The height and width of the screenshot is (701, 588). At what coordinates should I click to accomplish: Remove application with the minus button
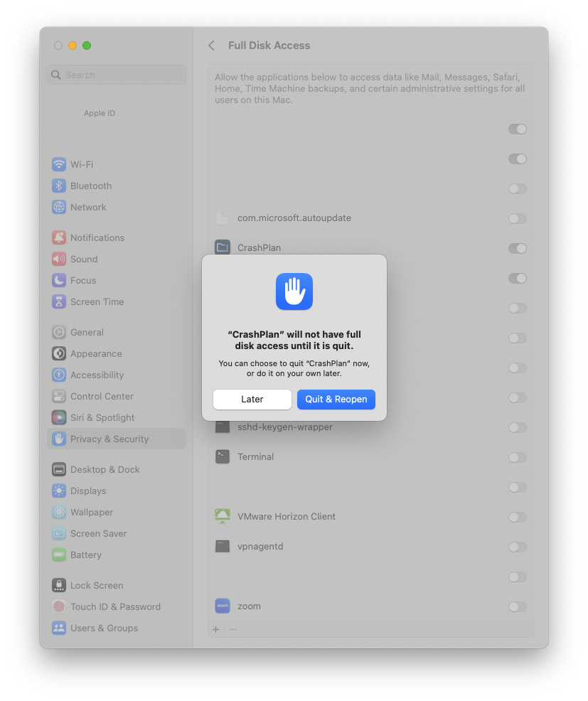coord(233,629)
